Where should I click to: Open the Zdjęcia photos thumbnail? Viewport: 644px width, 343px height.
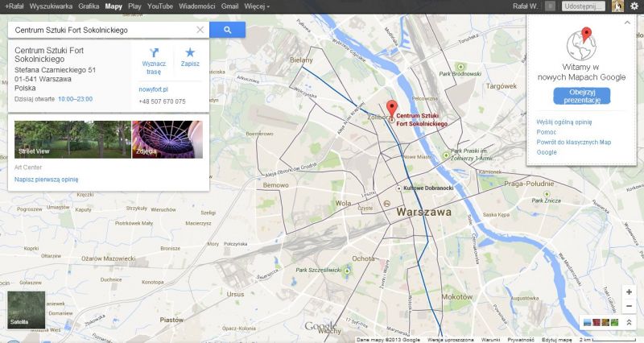coord(167,139)
